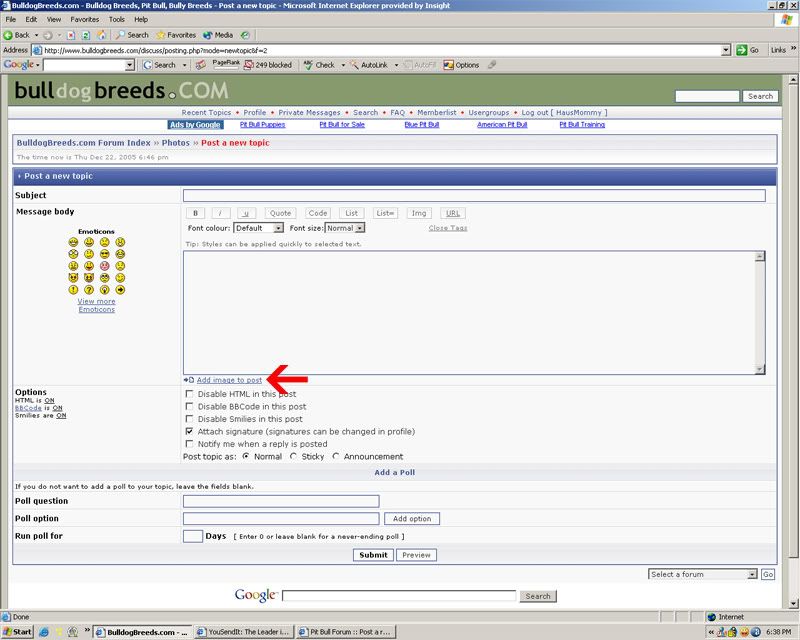
Task: Run the Google toolbar spell Check
Action: (x=319, y=65)
